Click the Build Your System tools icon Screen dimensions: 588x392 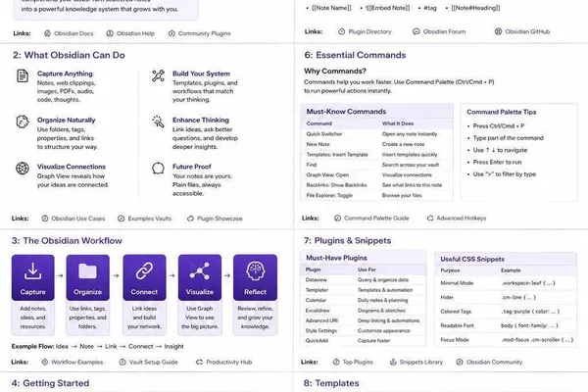pos(158,75)
